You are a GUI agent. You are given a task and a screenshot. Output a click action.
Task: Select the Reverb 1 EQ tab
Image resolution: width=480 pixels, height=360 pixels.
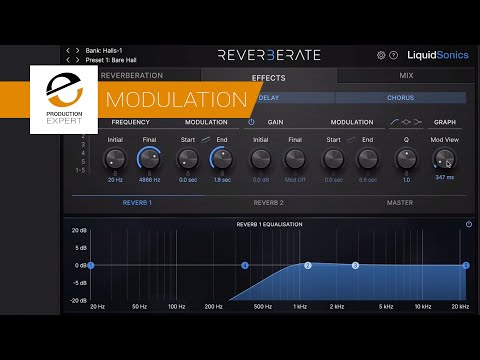click(137, 203)
